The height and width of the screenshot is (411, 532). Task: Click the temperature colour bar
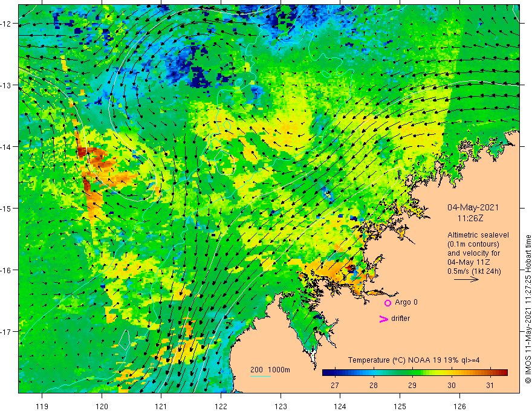click(415, 372)
